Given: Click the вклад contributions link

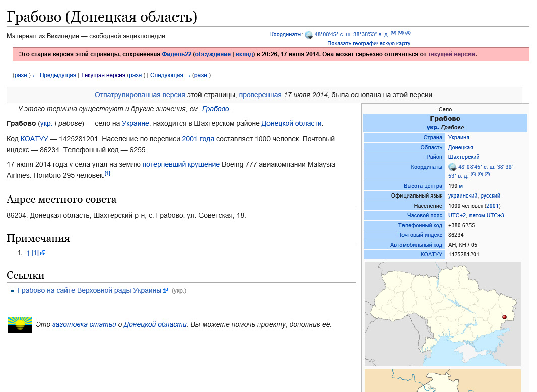Looking at the screenshot, I should [x=244, y=54].
